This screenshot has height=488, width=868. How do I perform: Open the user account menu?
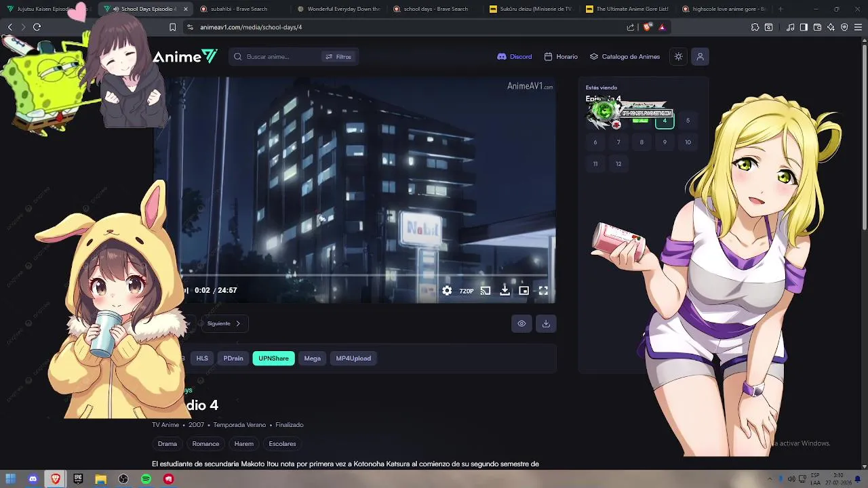pos(700,56)
